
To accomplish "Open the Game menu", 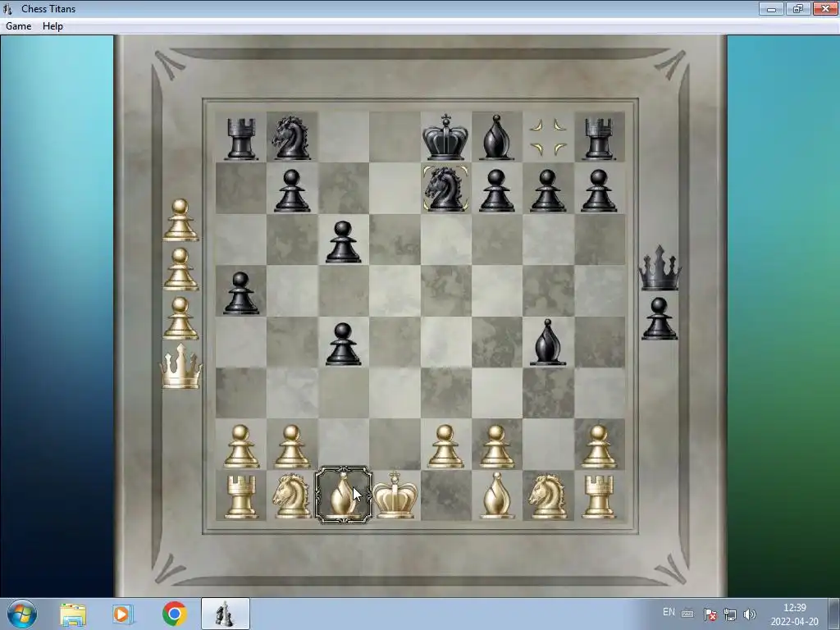I will [x=19, y=26].
